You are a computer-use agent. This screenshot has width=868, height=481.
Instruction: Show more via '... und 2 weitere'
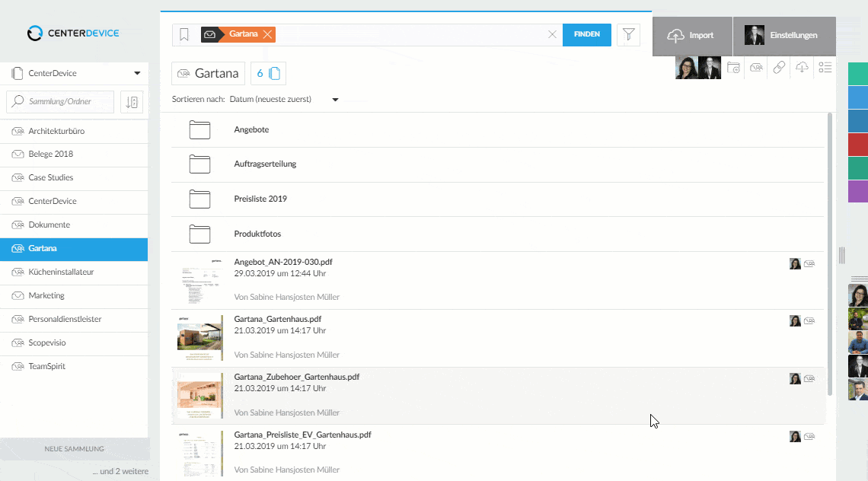120,472
